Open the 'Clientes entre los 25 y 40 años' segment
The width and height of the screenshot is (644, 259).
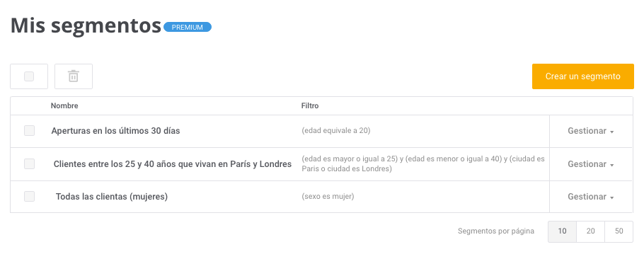click(x=173, y=164)
